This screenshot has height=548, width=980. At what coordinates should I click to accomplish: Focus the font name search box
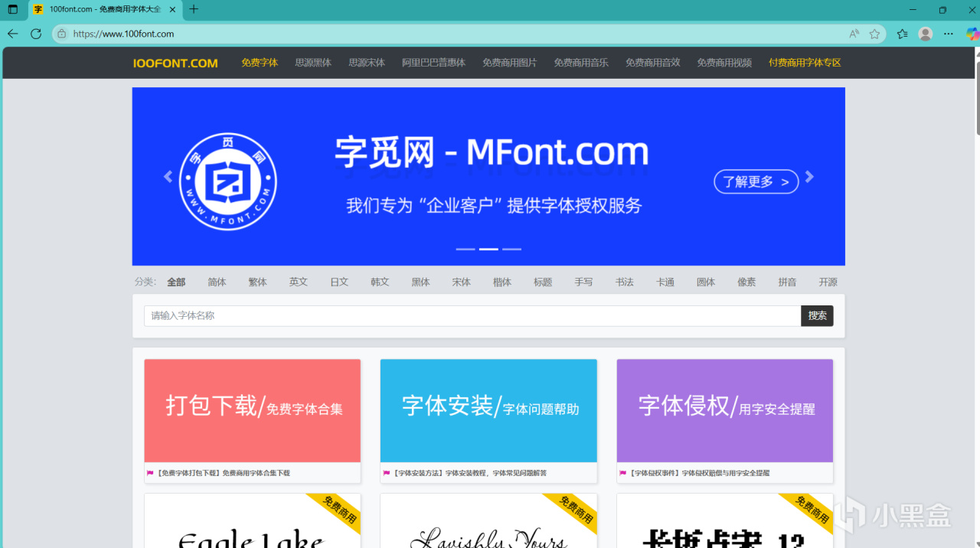472,315
